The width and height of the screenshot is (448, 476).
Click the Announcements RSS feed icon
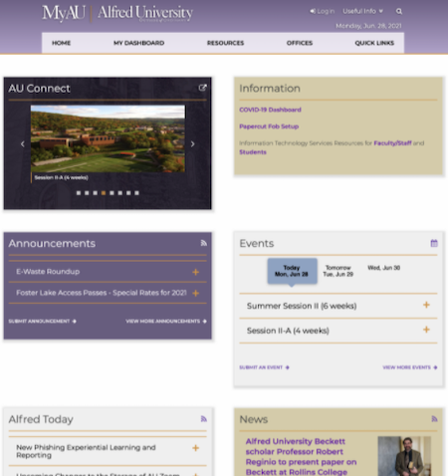pyautogui.click(x=204, y=243)
